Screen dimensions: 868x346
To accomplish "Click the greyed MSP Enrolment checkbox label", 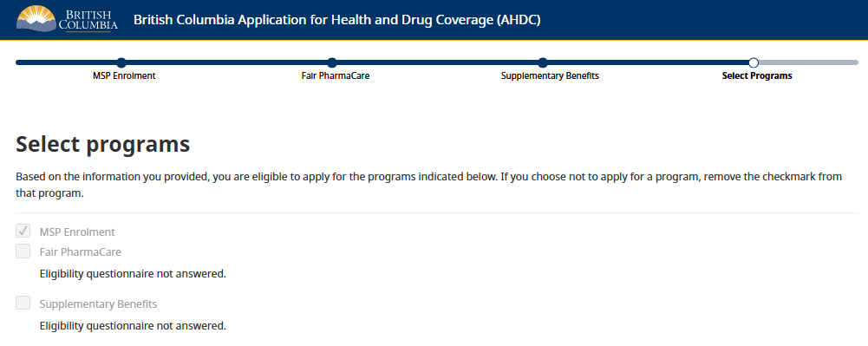I will [77, 232].
